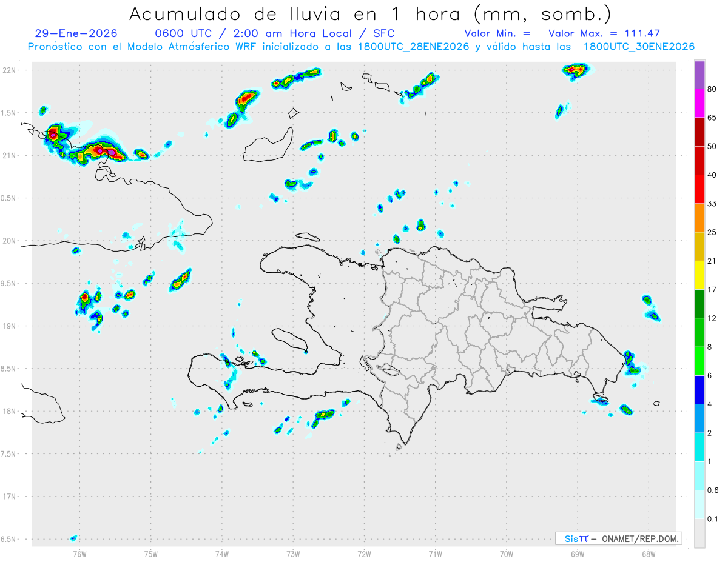
Task: Click the color bar label '25'
Action: coord(712,232)
